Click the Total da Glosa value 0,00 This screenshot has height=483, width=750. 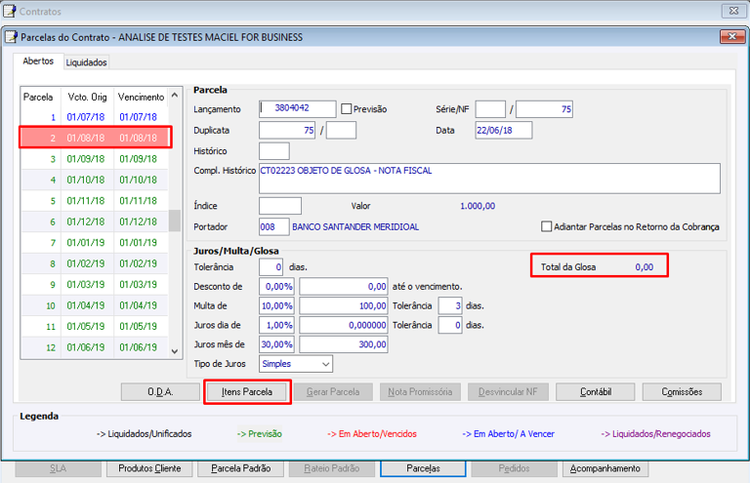point(644,267)
